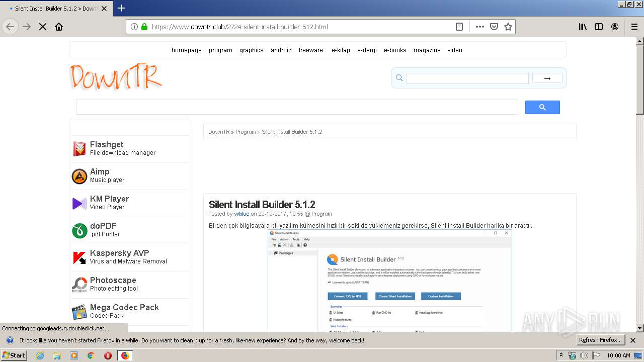The image size is (644, 362).
Task: Toggle reader view icon in address bar
Action: click(x=459, y=27)
